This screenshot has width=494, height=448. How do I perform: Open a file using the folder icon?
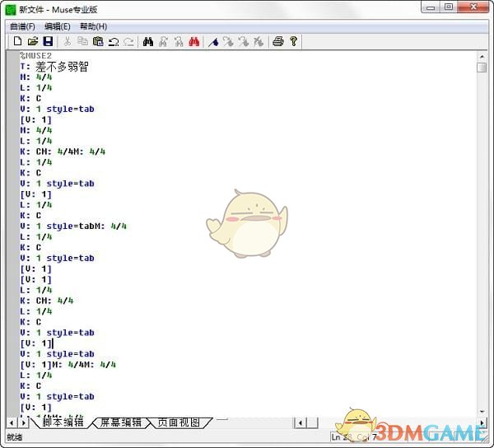[33, 41]
